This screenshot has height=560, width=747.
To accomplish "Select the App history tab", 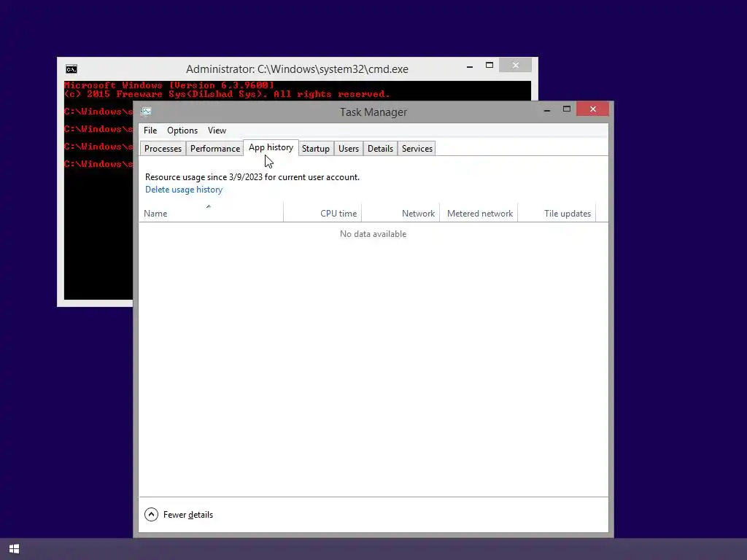I will click(271, 147).
